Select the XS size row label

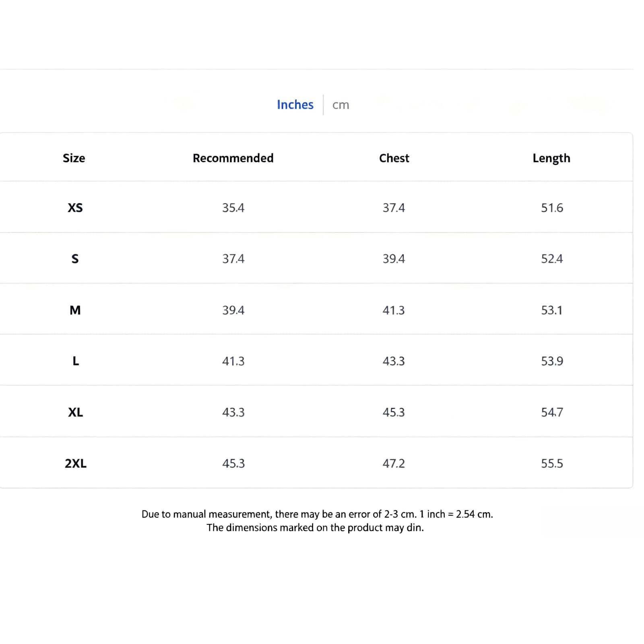point(75,208)
